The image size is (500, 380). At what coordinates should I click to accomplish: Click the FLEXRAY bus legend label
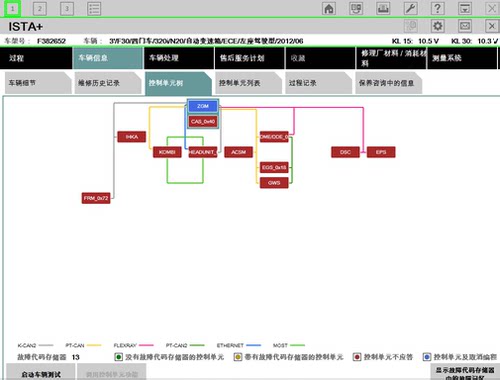125,345
